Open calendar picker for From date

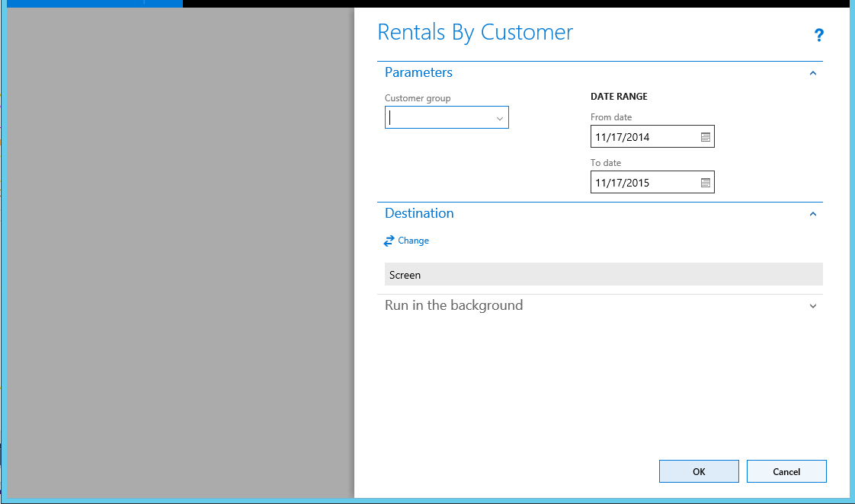click(x=705, y=137)
